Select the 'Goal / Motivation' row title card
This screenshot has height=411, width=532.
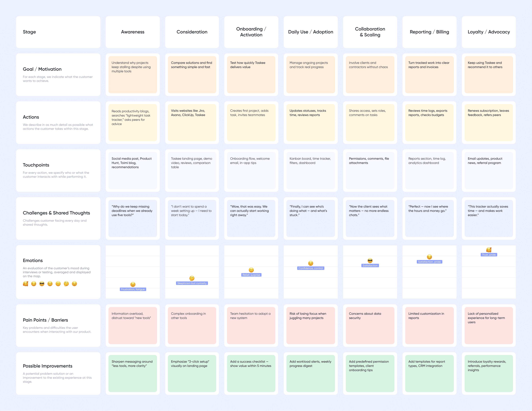tap(58, 74)
